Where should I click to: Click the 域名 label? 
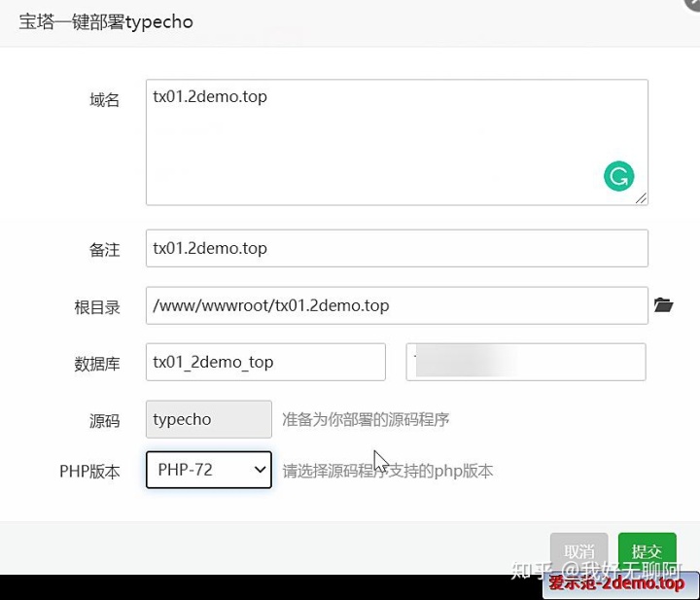tap(104, 99)
